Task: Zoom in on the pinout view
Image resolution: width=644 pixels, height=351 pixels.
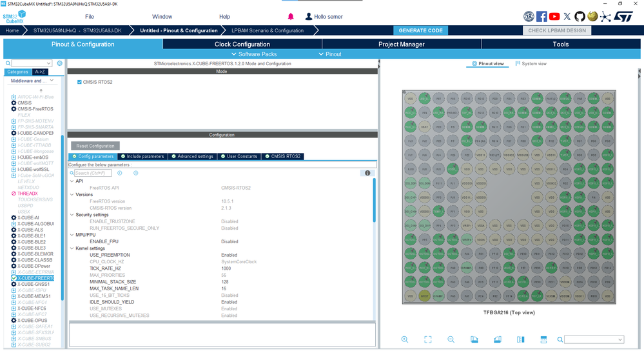Action: click(x=405, y=339)
